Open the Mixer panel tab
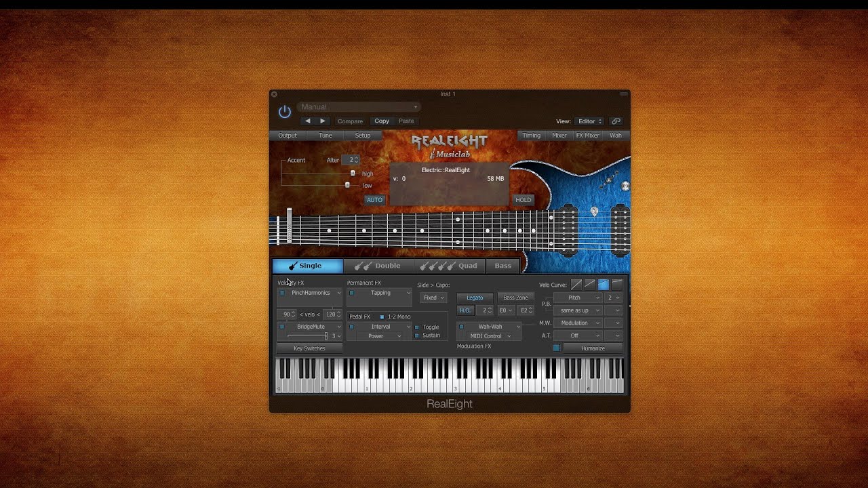This screenshot has width=868, height=488. point(559,136)
